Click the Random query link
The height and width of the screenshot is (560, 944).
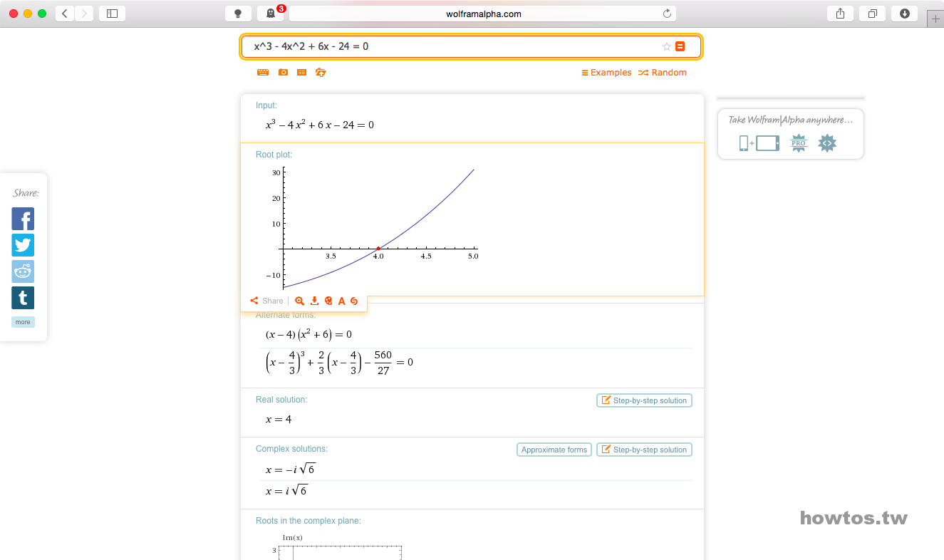pyautogui.click(x=663, y=73)
